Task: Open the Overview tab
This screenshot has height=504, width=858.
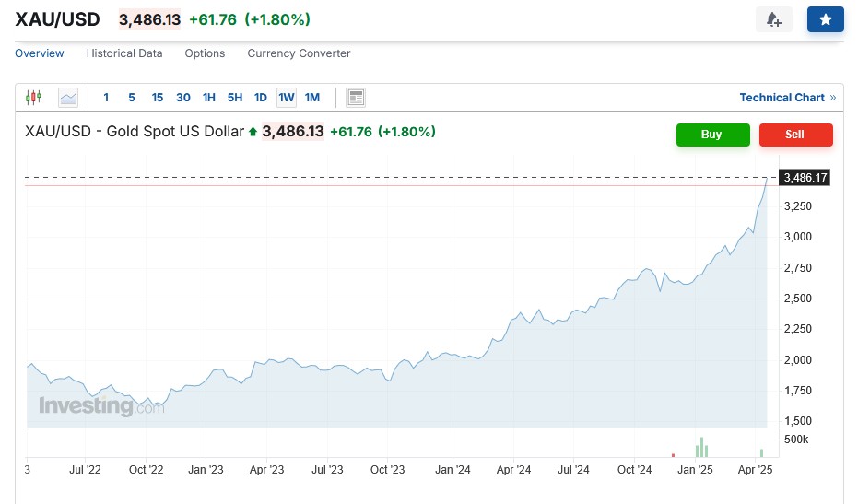Action: (39, 53)
